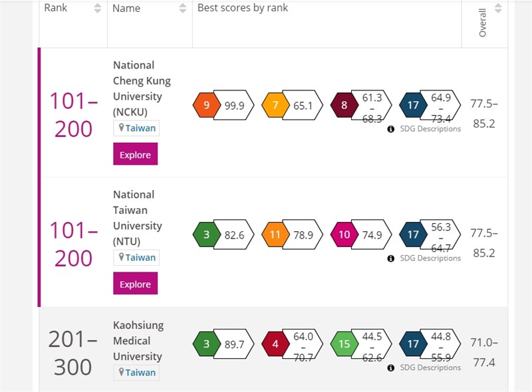Click the orange SDG 11 hexagon badge
Viewport: 532px width, 392px height.
tap(275, 235)
